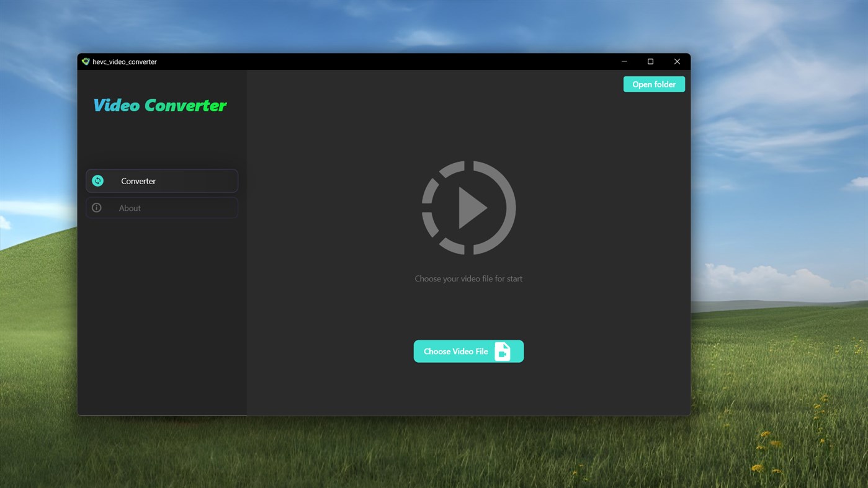868x488 pixels.
Task: Click the info icon next to About
Action: click(x=97, y=207)
